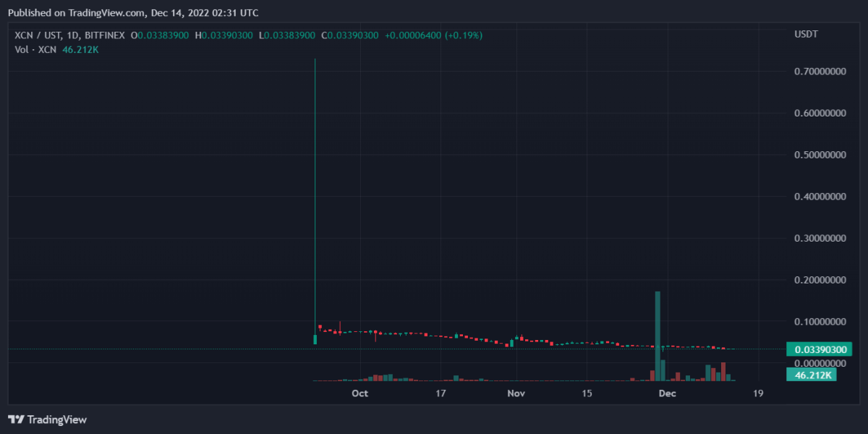Screen dimensions: 868x434
Task: Click the USDT currency label on price axis
Action: click(x=807, y=35)
